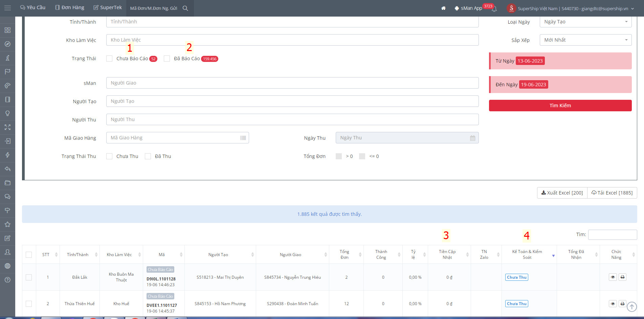Viewport: 644px width, 319px height.
Task: Sort by the Tổng Đơn column
Action: click(346, 255)
